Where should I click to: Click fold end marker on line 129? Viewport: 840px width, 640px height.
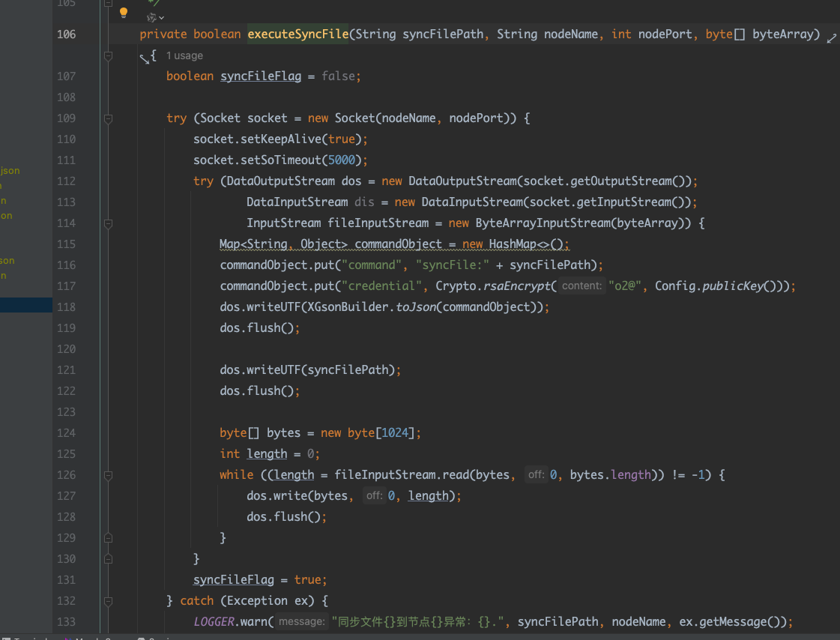109,538
